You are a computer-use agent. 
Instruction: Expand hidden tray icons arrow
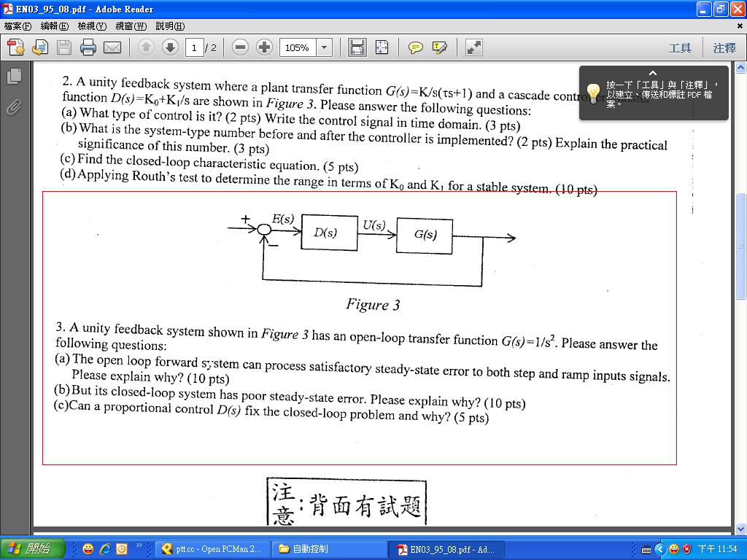pyautogui.click(x=659, y=550)
